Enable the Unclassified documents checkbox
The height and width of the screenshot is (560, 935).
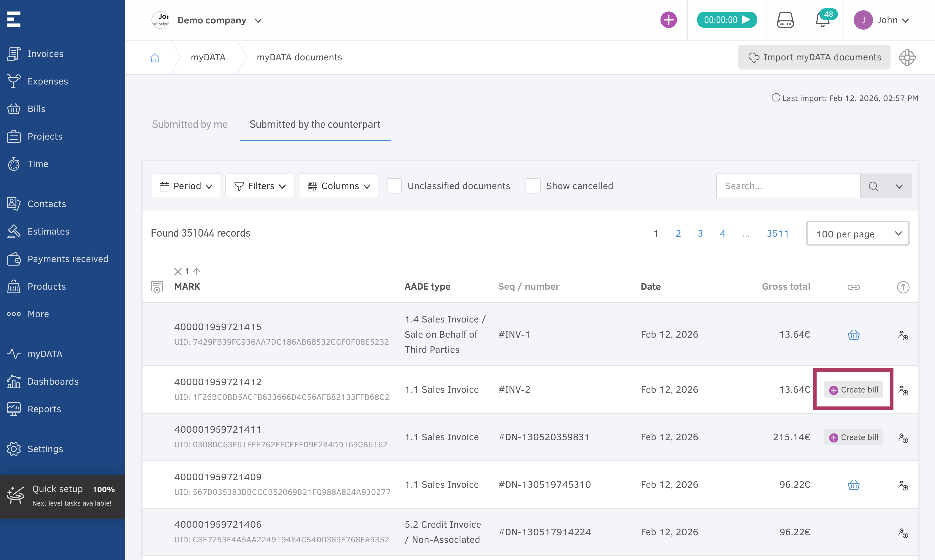pyautogui.click(x=394, y=186)
